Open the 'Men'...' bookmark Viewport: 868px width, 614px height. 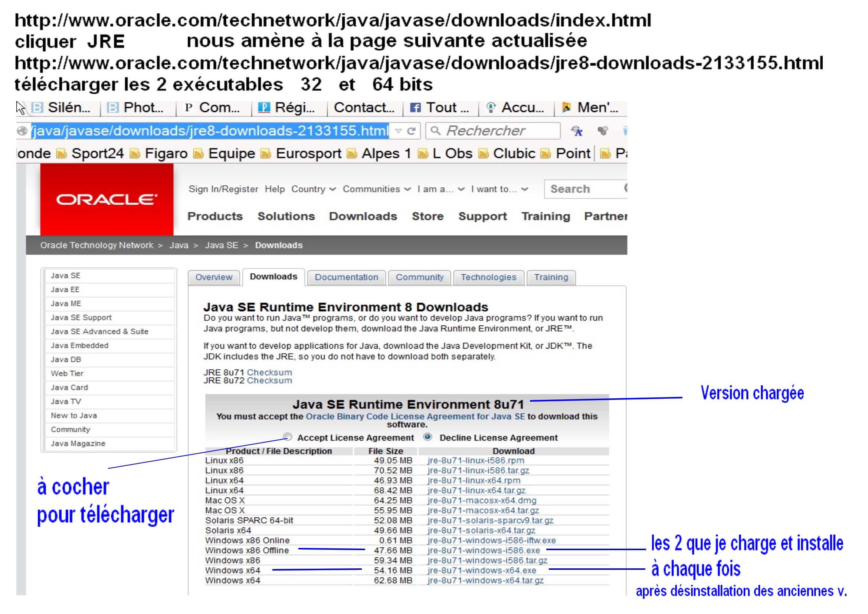(590, 108)
